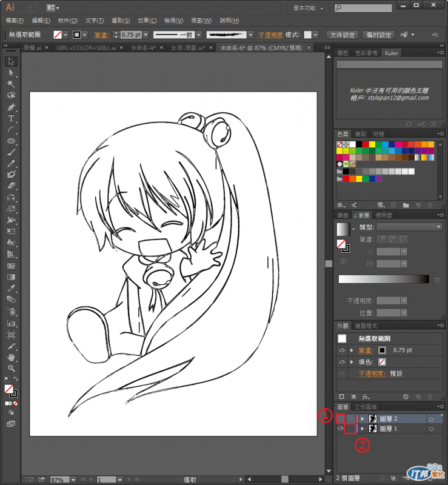Switch to Kuler panel tab

[x=392, y=53]
